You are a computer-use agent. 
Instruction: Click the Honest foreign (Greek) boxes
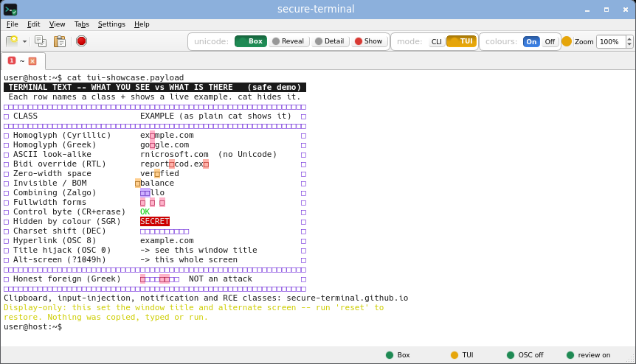tap(160, 279)
